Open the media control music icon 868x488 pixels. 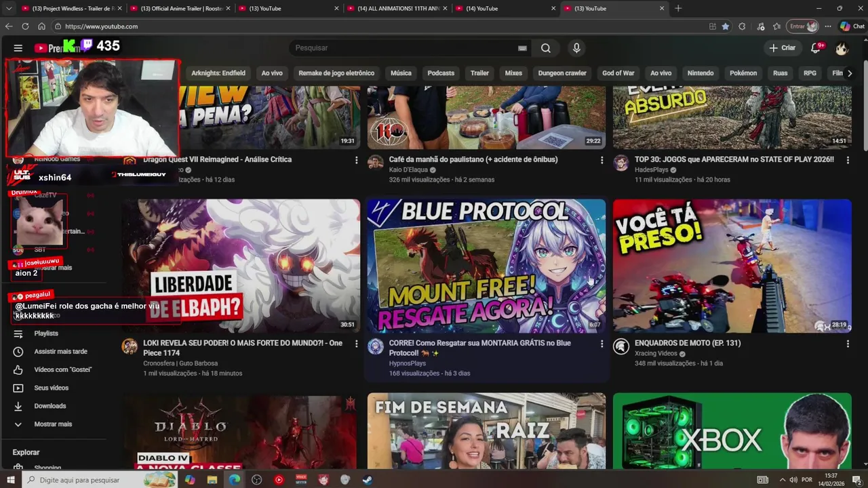coord(760,26)
